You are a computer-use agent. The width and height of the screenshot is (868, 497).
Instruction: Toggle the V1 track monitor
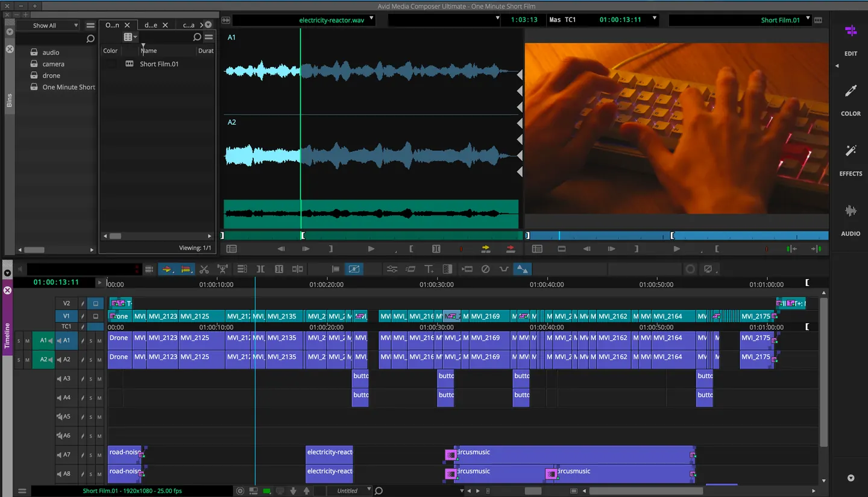pyautogui.click(x=95, y=316)
